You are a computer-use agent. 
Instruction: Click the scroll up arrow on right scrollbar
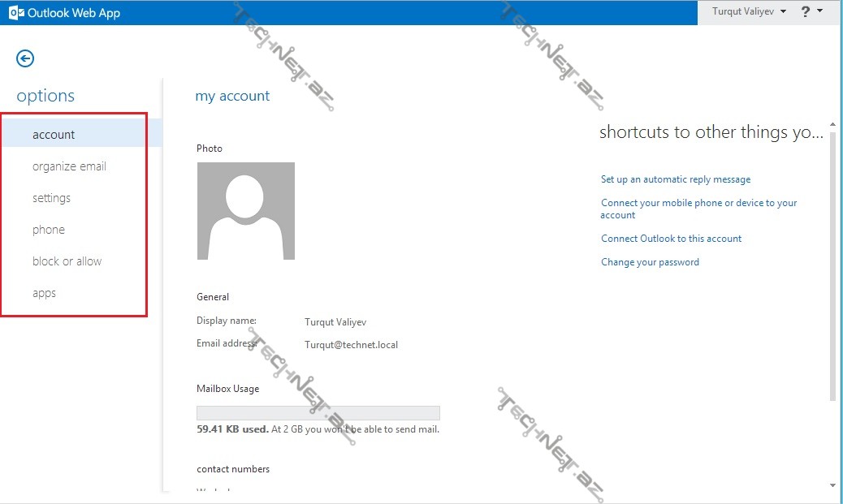[832, 122]
